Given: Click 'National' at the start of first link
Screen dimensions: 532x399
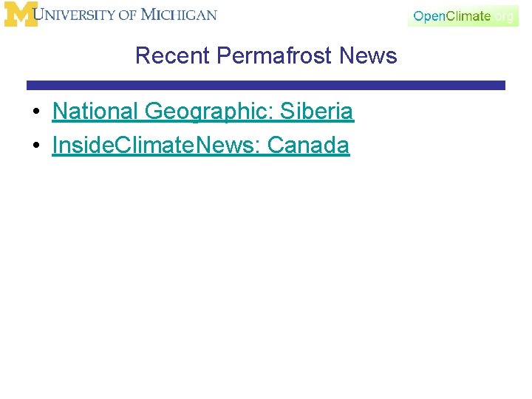Looking at the screenshot, I should point(95,112).
